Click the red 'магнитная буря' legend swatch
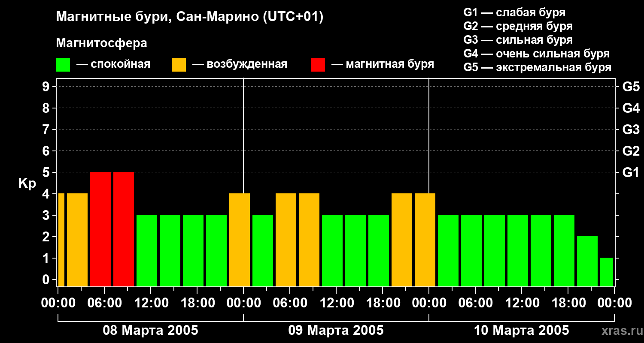This screenshot has width=644, height=343. pyautogui.click(x=318, y=64)
